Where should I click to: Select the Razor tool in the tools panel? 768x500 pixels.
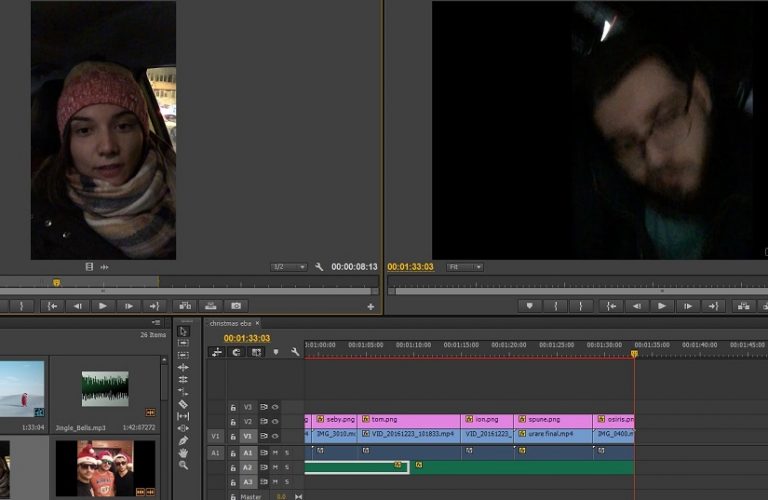click(x=183, y=404)
